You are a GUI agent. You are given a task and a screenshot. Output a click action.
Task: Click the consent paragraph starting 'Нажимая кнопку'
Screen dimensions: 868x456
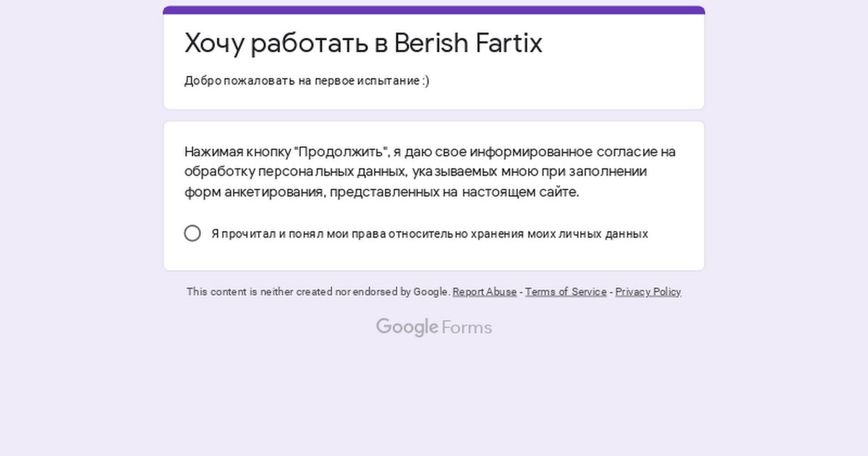[x=430, y=172]
